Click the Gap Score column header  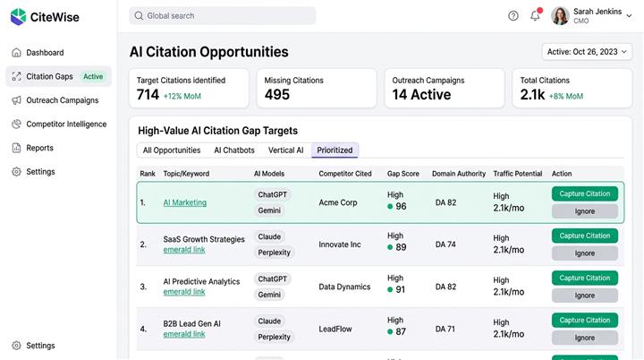402,174
